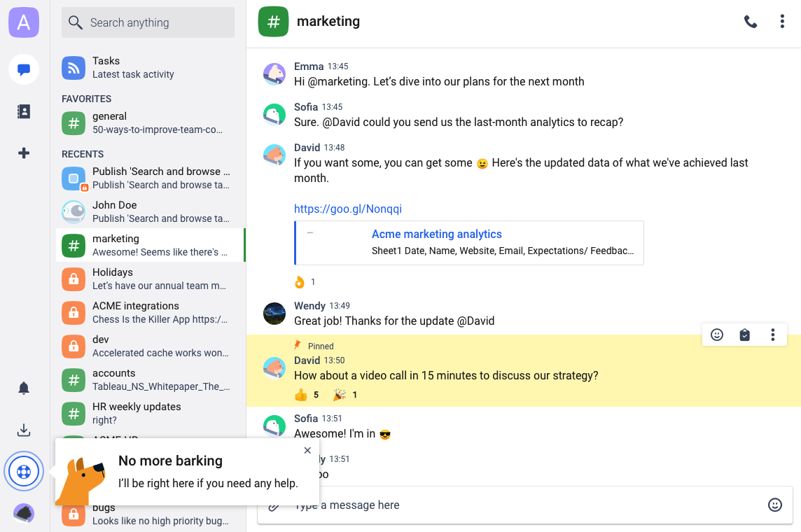This screenshot has height=532, width=801.
Task: Open the ACME integrations channel
Action: click(151, 312)
